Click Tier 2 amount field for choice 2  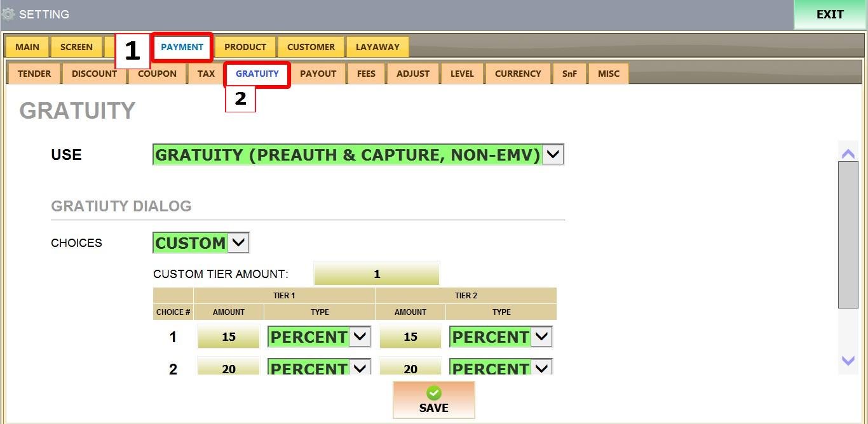[410, 367]
